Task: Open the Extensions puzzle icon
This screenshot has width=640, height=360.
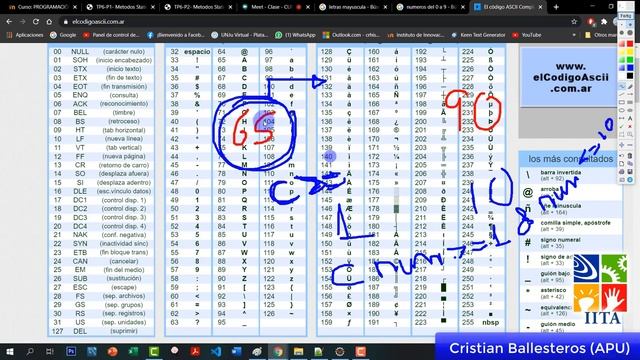Action: 604,22
